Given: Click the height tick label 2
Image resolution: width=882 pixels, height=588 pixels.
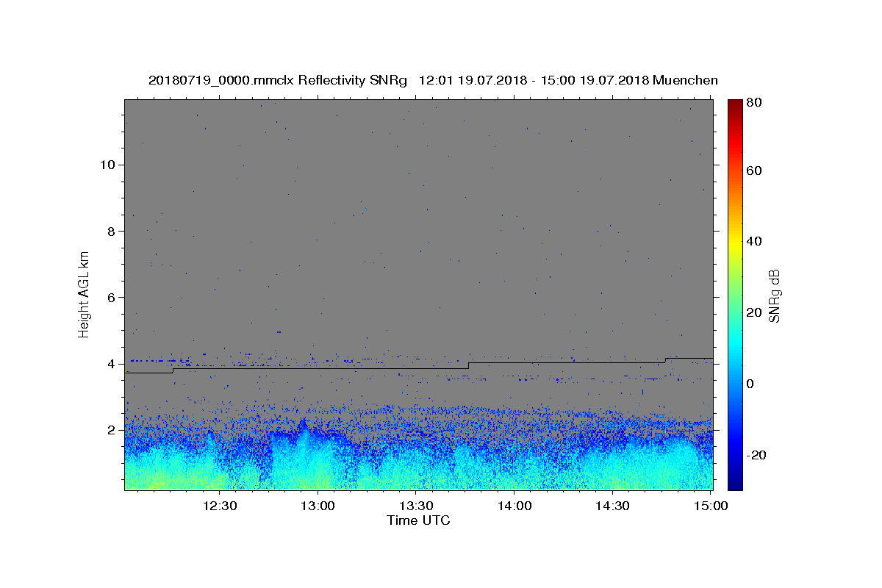Looking at the screenshot, I should click(x=110, y=431).
